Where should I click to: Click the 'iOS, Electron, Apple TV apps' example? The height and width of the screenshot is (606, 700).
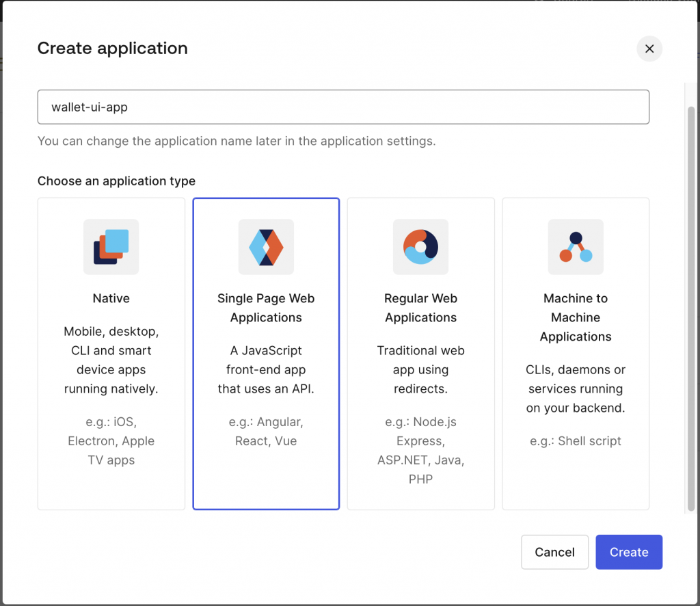(111, 441)
